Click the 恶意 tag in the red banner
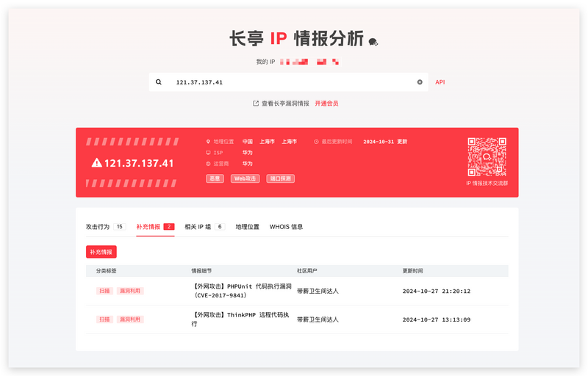This screenshot has width=588, height=376. pyautogui.click(x=215, y=178)
